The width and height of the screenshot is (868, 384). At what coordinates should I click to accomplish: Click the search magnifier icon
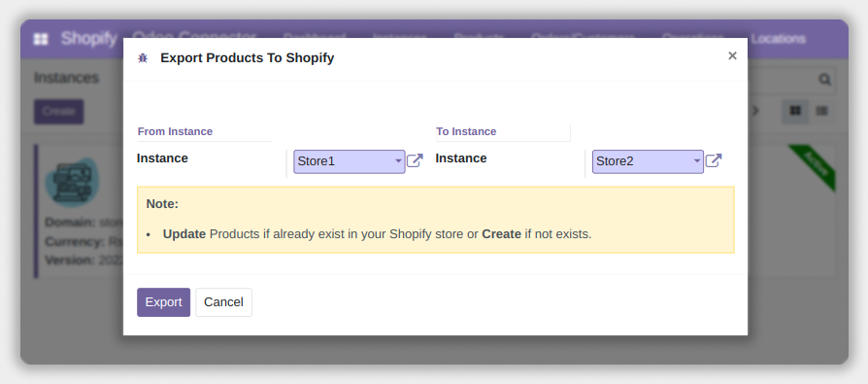click(825, 80)
